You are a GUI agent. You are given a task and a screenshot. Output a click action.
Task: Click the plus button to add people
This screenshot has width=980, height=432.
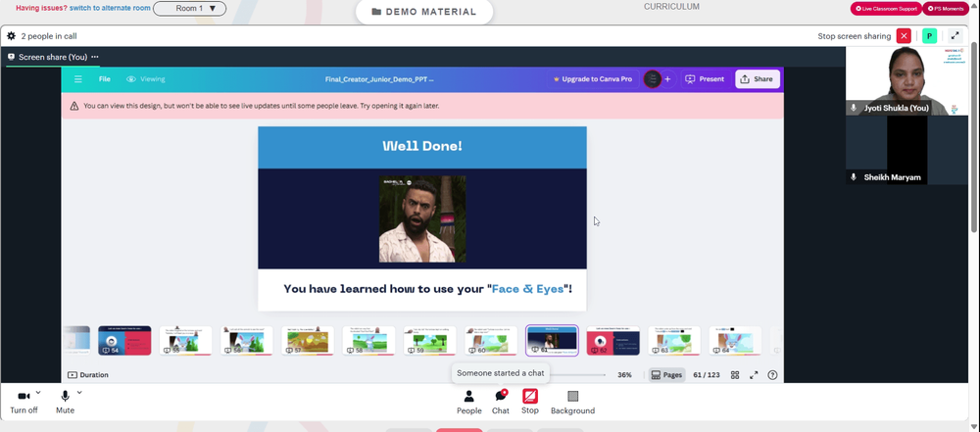pyautogui.click(x=667, y=79)
